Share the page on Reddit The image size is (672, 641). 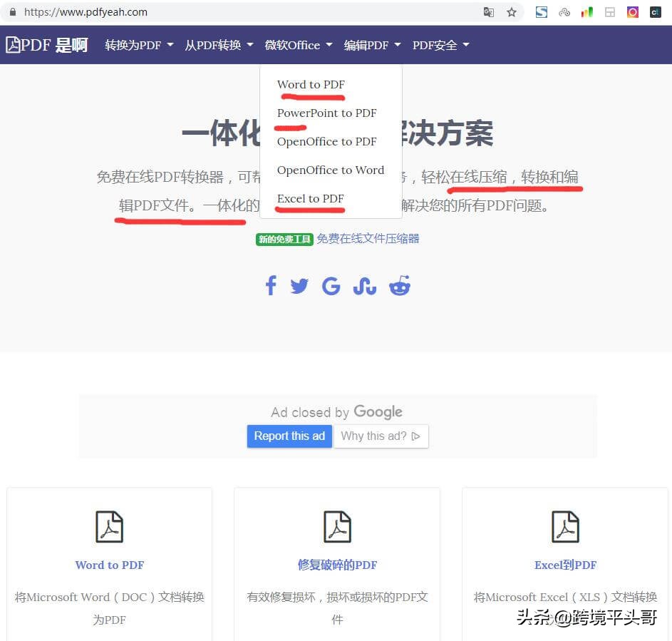click(400, 285)
